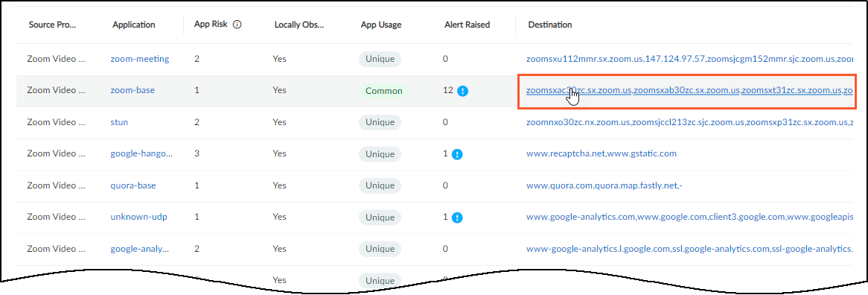The image size is (868, 295).
Task: Open the alert icon in google-hango row
Action: click(457, 154)
